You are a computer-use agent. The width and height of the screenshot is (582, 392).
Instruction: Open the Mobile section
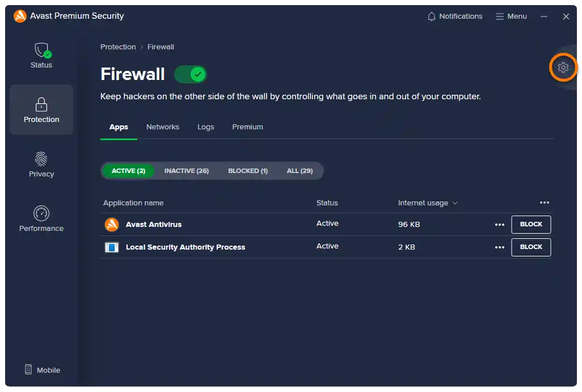coord(43,370)
